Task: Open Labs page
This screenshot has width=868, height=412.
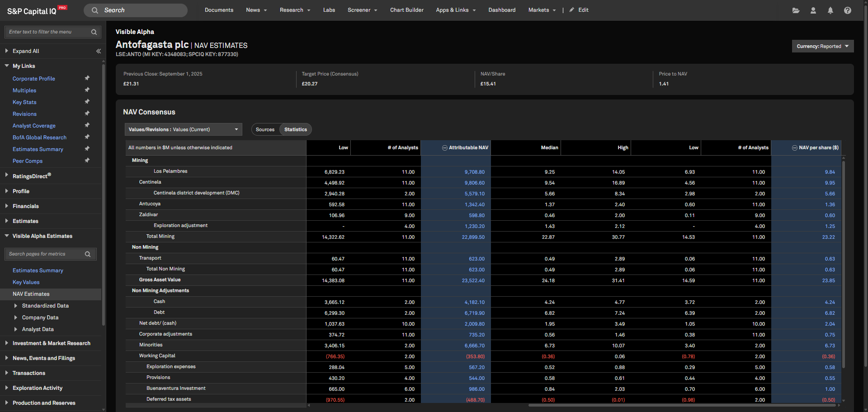Action: (x=329, y=10)
